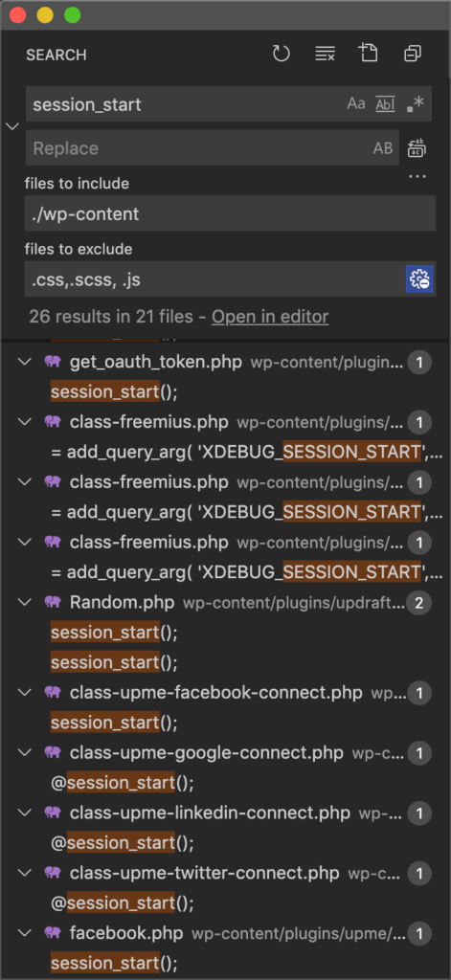Click the PHP icon beside Random.php

pyautogui.click(x=54, y=603)
